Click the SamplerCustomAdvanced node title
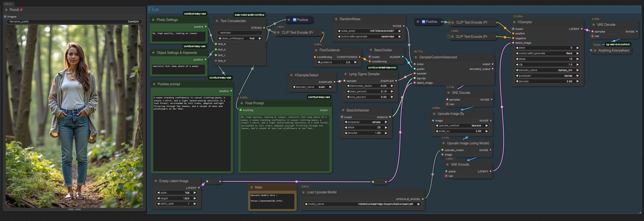 [438, 57]
